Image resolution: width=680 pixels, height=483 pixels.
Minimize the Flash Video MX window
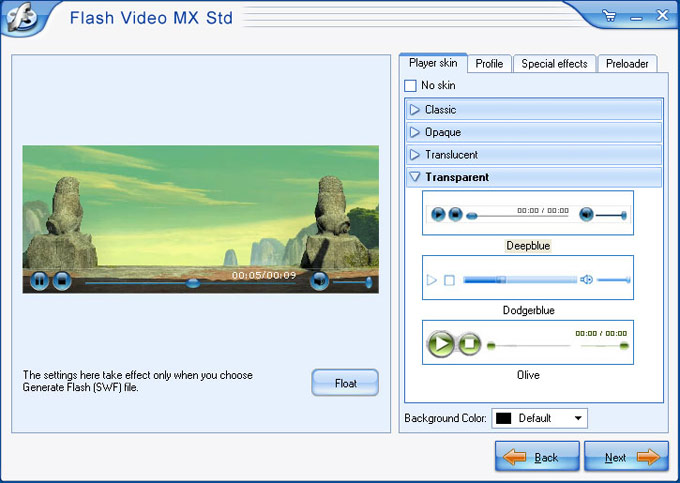coord(636,18)
